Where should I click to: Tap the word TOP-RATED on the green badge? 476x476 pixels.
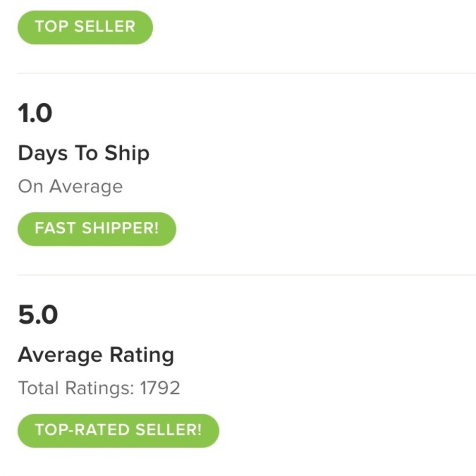(x=83, y=430)
